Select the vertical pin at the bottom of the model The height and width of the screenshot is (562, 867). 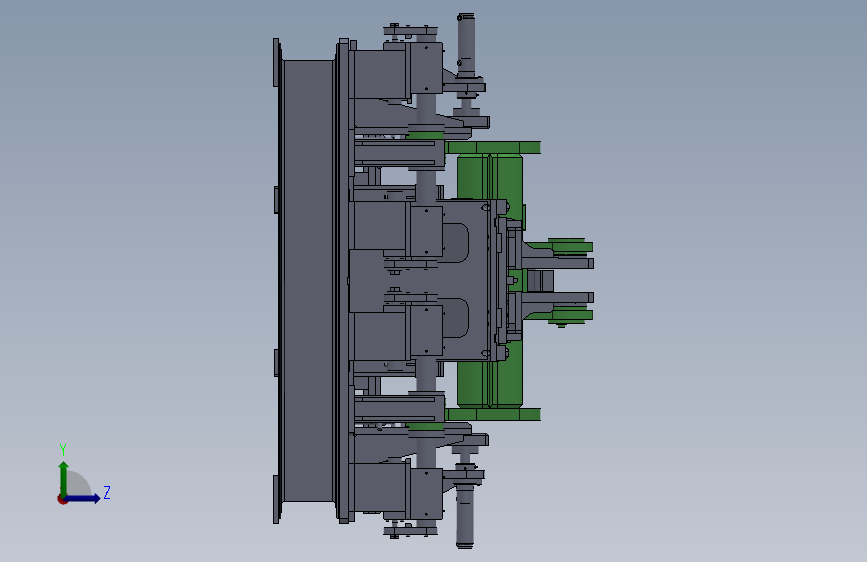point(464,517)
